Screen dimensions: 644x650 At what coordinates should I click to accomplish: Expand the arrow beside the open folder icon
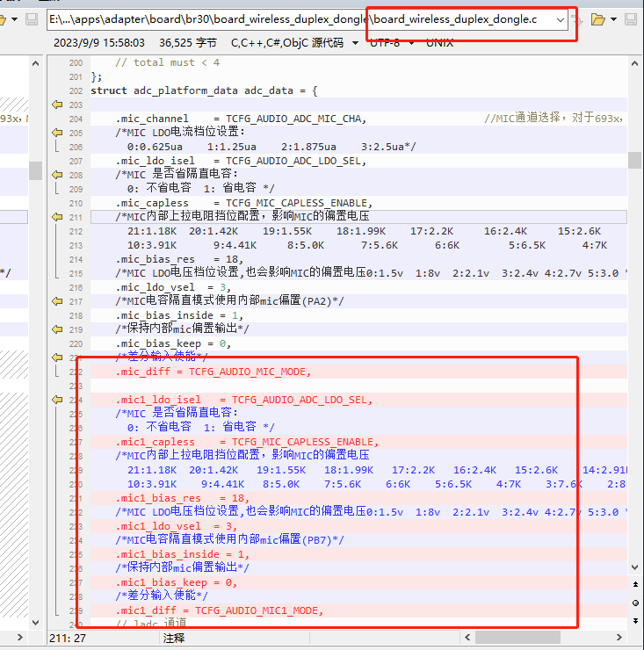pos(614,19)
